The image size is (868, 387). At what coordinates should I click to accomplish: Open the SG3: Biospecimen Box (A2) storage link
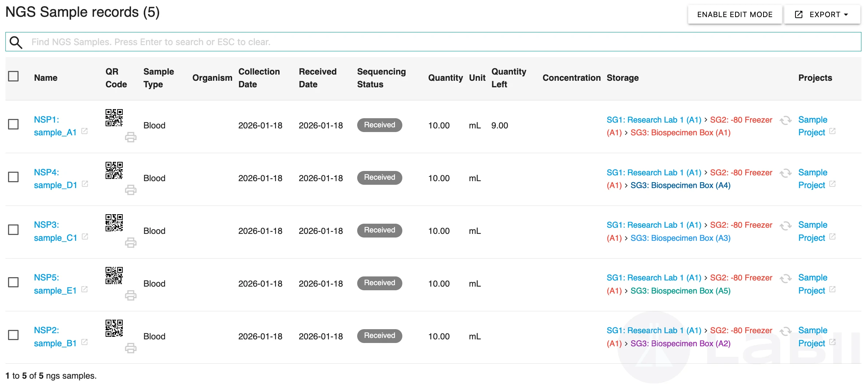pos(680,344)
